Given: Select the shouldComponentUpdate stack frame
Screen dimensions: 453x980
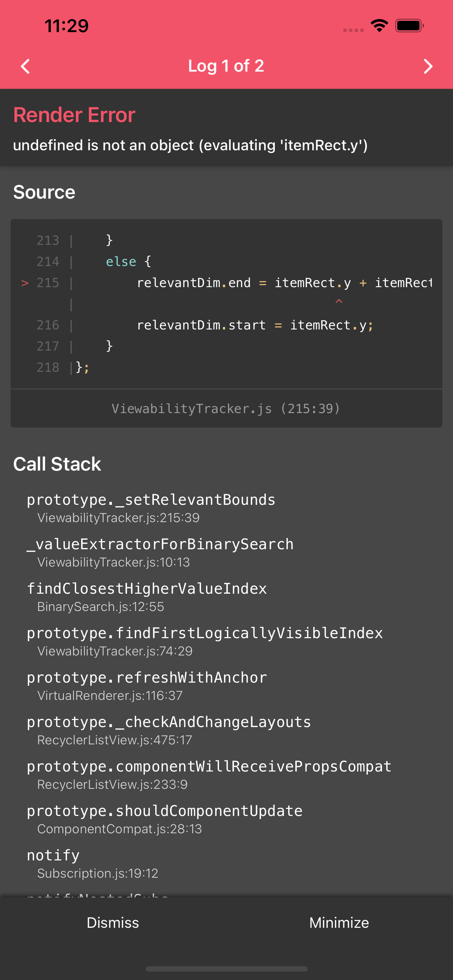Looking at the screenshot, I should coord(164,810).
